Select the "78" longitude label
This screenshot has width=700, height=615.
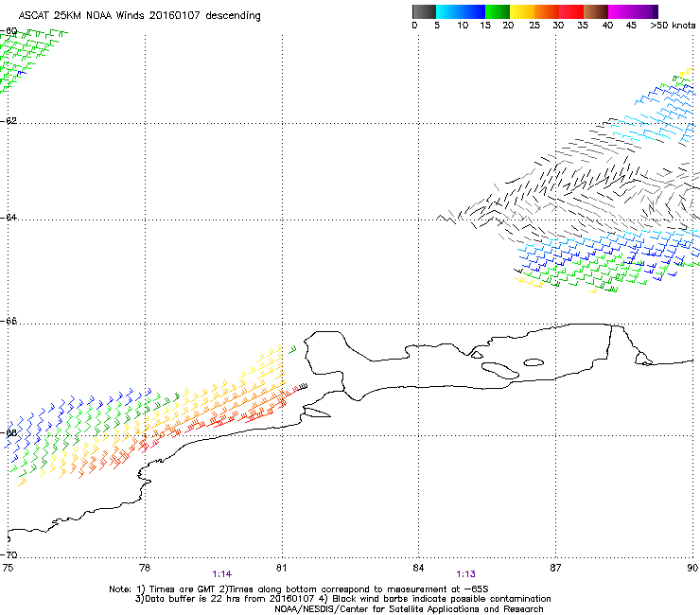tap(145, 568)
